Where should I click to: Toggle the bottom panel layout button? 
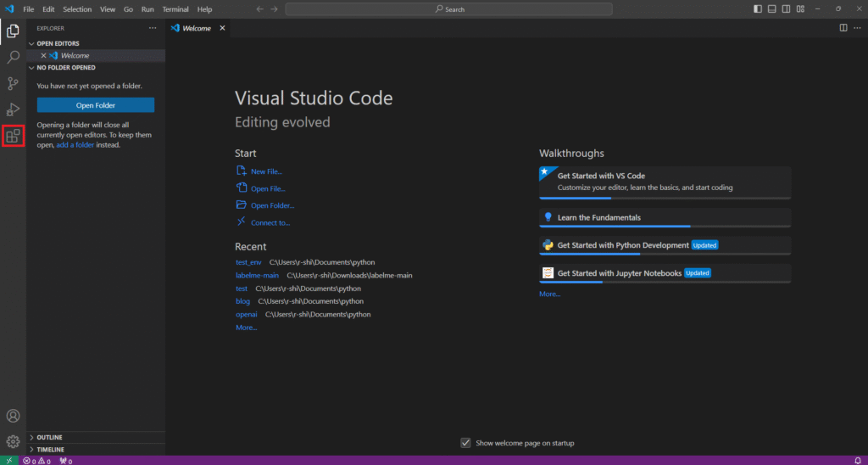(771, 9)
